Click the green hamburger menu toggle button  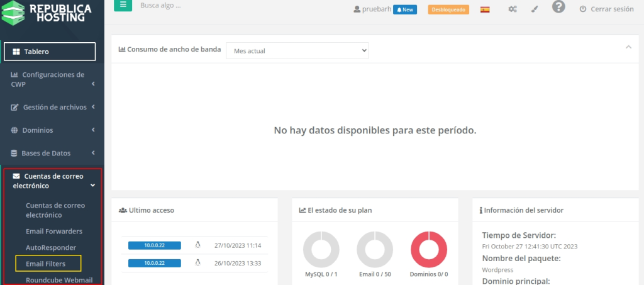coord(123,6)
